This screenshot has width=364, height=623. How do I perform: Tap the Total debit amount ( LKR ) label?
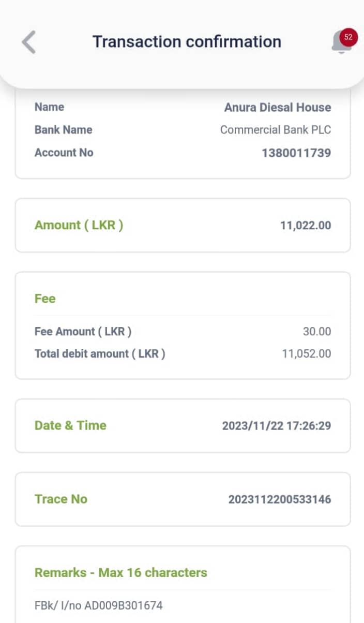(x=100, y=354)
